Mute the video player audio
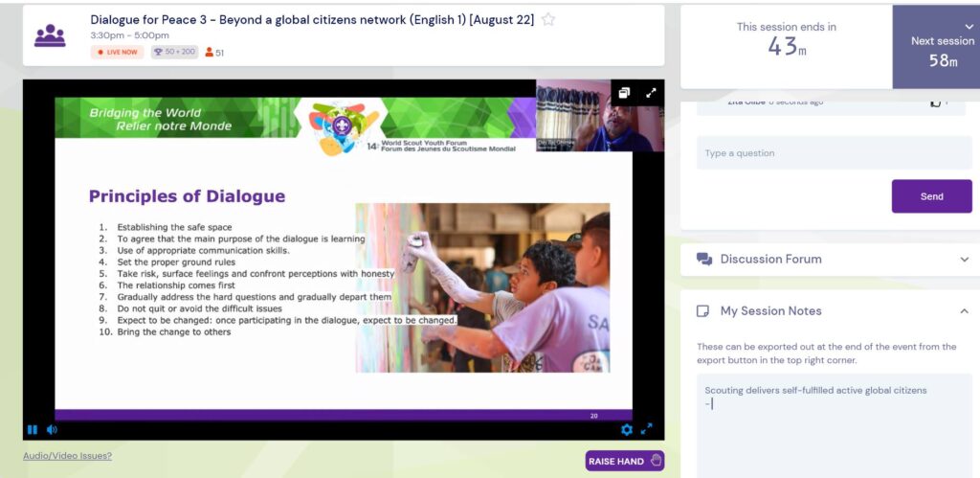The height and width of the screenshot is (478, 980). [52, 430]
